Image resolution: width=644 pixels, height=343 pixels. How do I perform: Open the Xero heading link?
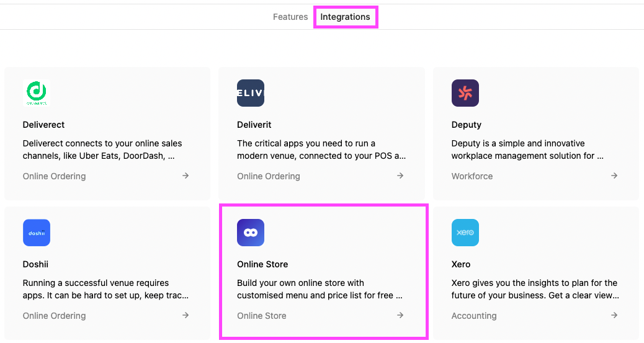(x=461, y=265)
